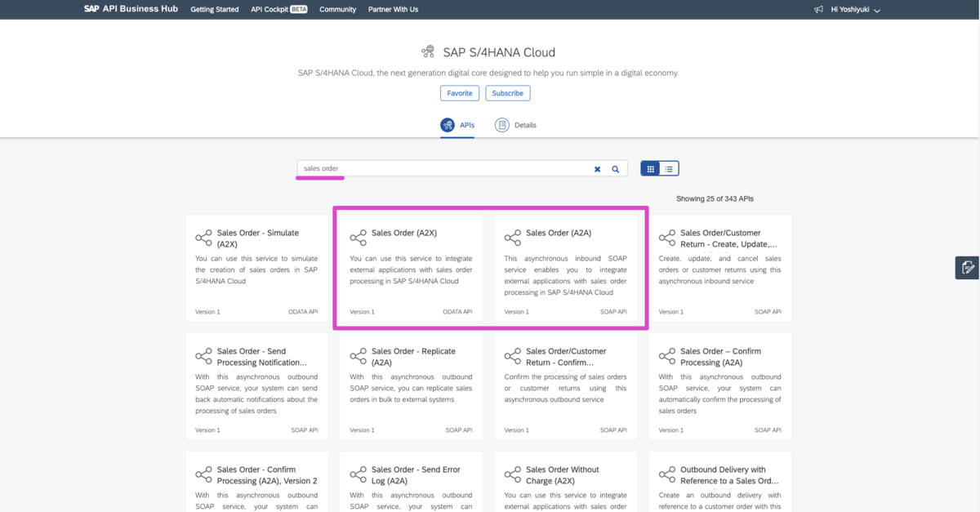The image size is (980, 512).
Task: Open Sales Order - Replicate (A2A) title
Action: click(x=413, y=356)
